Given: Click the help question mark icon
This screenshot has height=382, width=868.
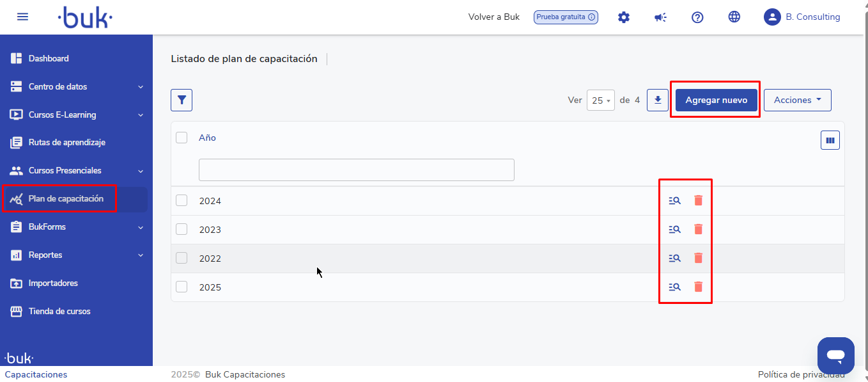Looking at the screenshot, I should coord(697,17).
